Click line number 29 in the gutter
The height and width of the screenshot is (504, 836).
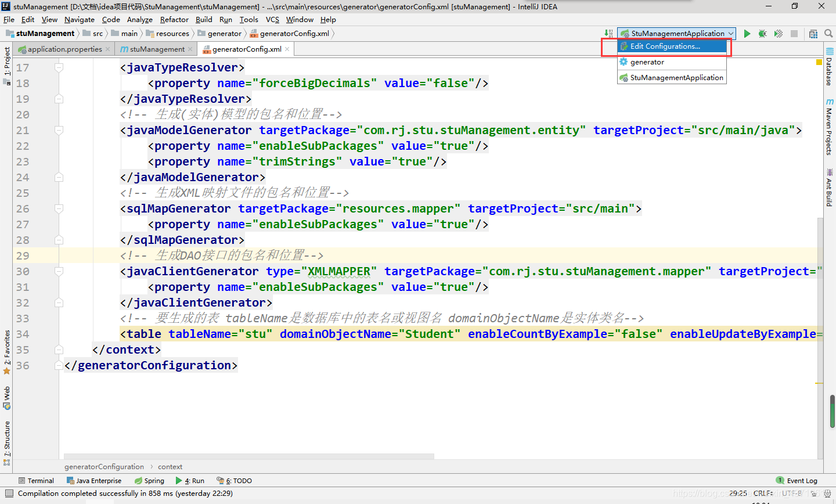(x=23, y=255)
